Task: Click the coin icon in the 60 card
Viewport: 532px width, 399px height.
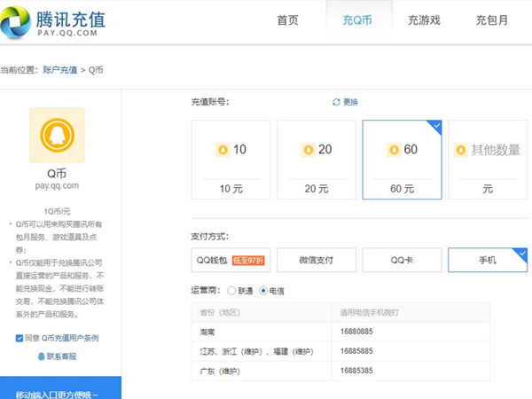Action: tap(394, 150)
